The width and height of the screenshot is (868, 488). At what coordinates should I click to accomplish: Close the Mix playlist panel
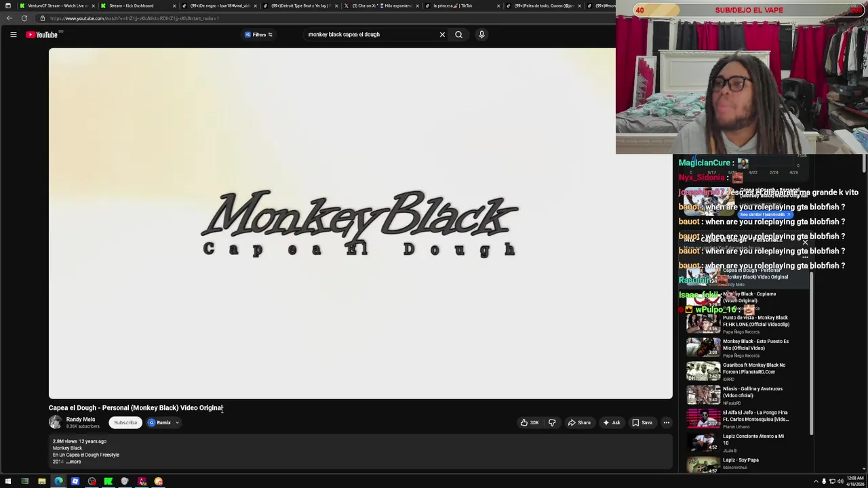click(805, 242)
